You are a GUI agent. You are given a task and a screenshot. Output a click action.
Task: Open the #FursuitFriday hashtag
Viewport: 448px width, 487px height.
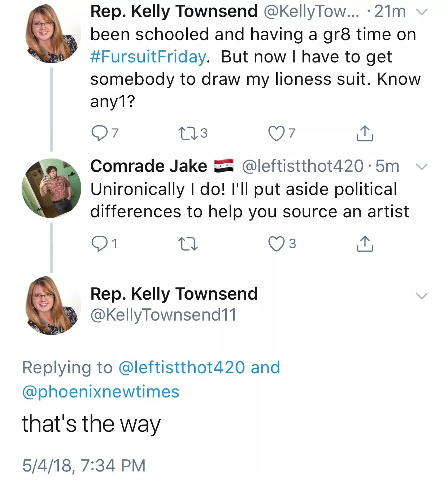(148, 57)
